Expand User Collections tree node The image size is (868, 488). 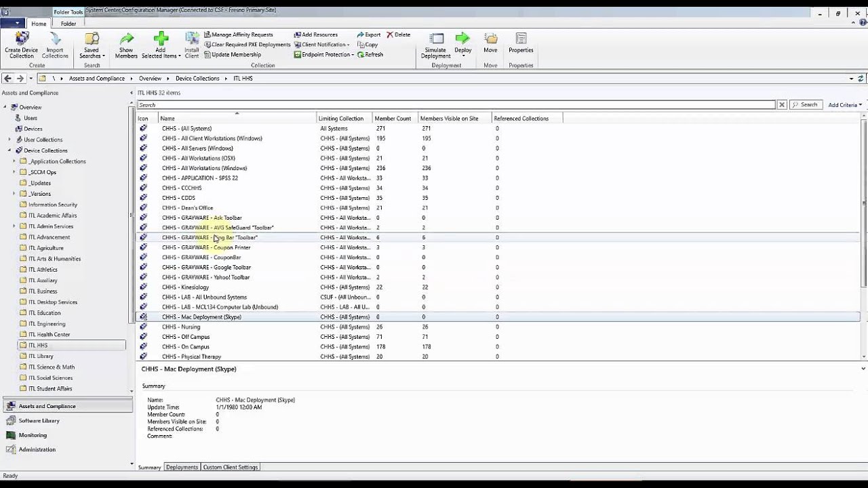click(9, 140)
